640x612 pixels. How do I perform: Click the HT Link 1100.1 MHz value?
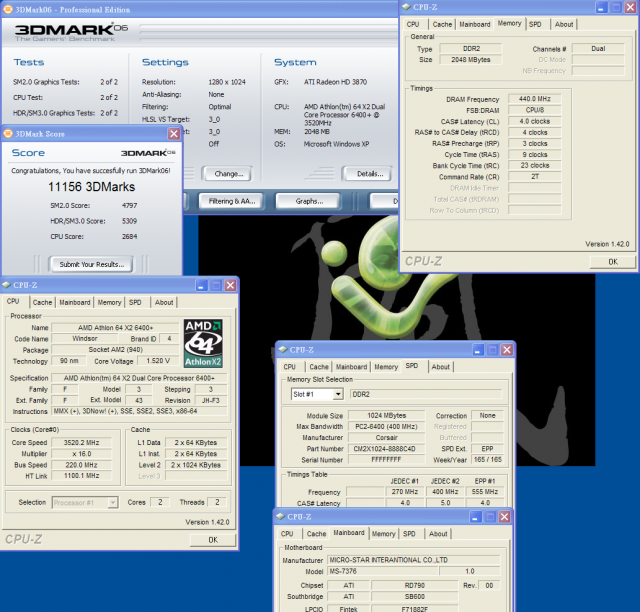(x=82, y=476)
